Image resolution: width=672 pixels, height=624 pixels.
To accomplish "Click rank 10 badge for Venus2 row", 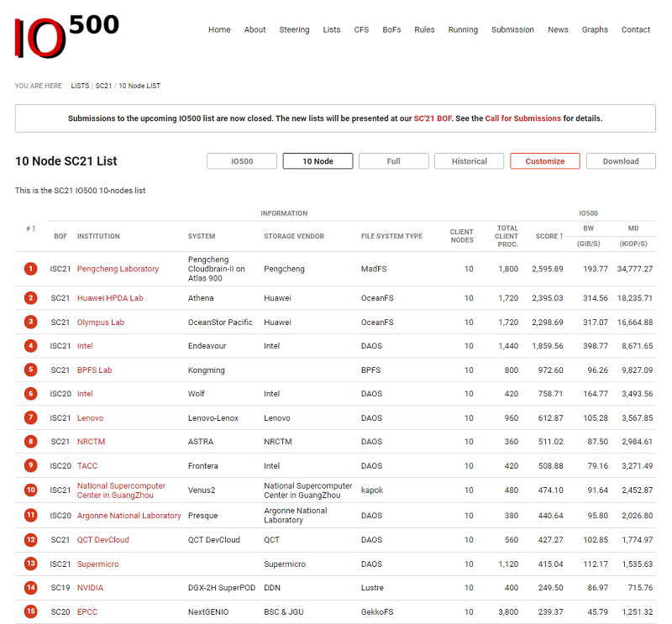I will pyautogui.click(x=30, y=490).
